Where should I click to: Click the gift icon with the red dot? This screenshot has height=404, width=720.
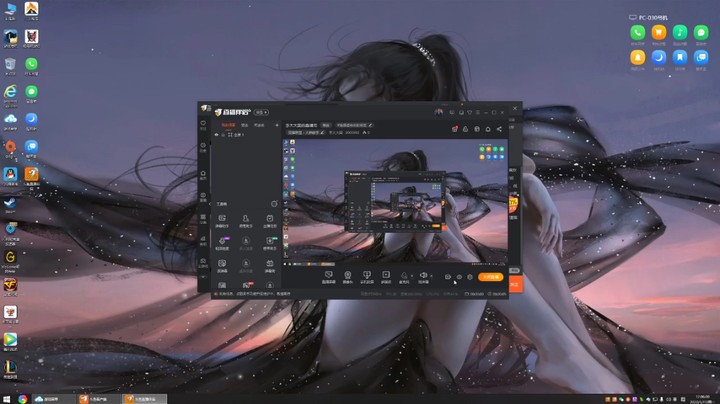455,129
